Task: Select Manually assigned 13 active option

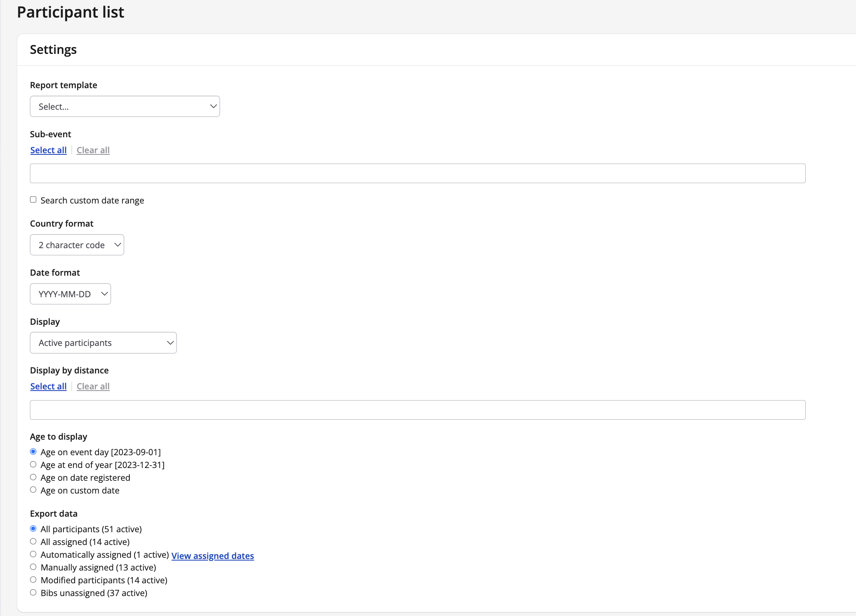Action: click(x=34, y=568)
